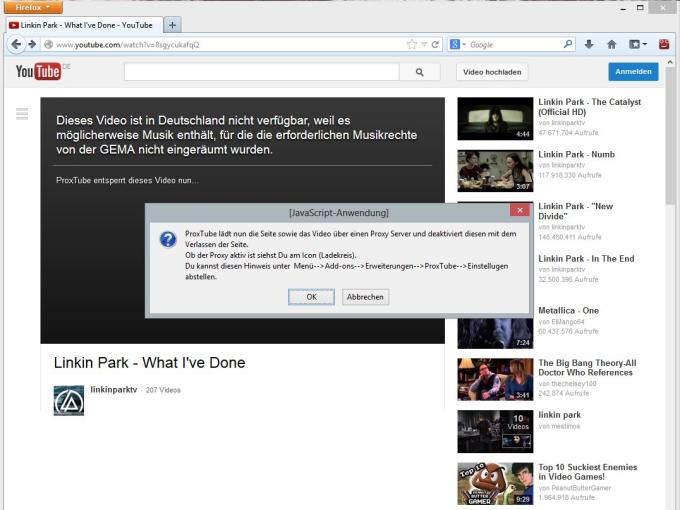Viewport: 680px width, 510px height.
Task: Click the magnifier in the browser search box
Action: (x=568, y=44)
